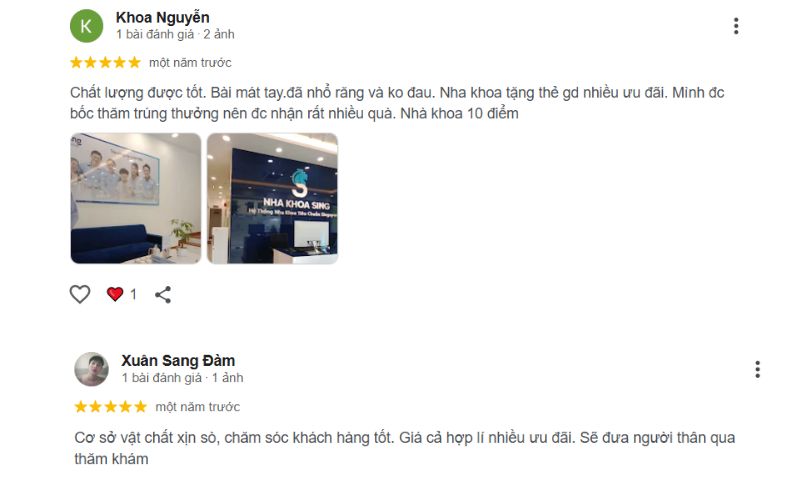Viewport: 800px width, 500px height.
Task: Click 'một năm trước' on Xuân Sang's review
Action: (197, 407)
